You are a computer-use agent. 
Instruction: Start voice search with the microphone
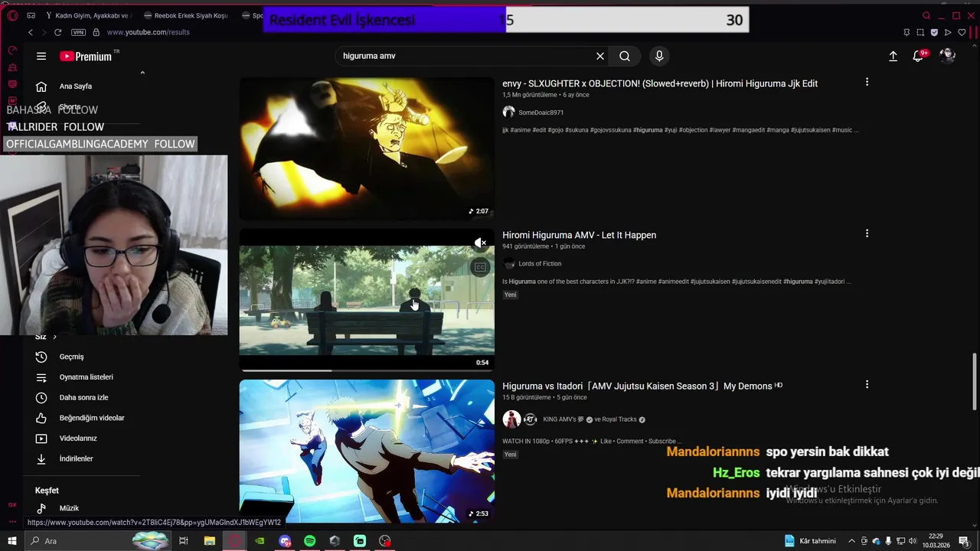pos(659,56)
